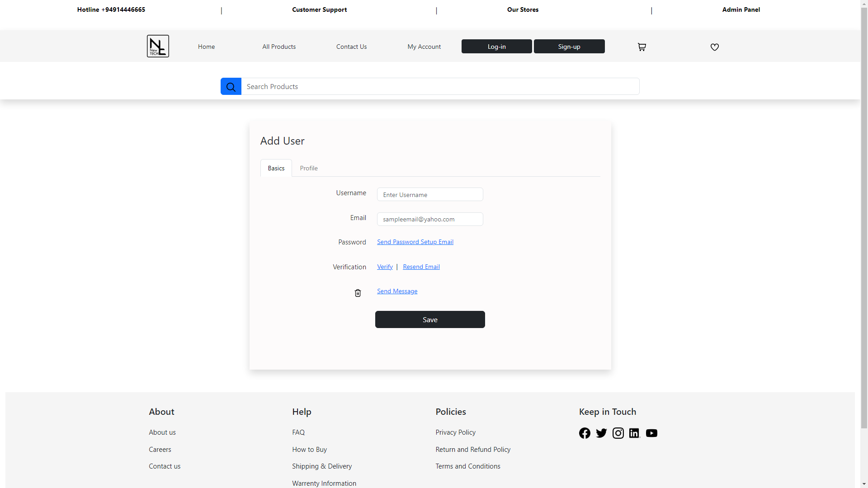Click the Resend Email link
Viewport: 868px width, 488px height.
421,267
